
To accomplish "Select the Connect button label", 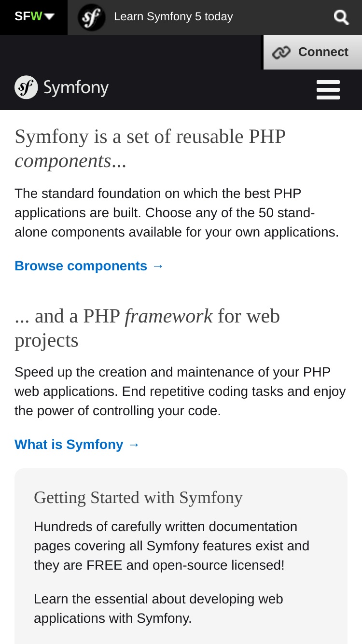I will pyautogui.click(x=323, y=52).
